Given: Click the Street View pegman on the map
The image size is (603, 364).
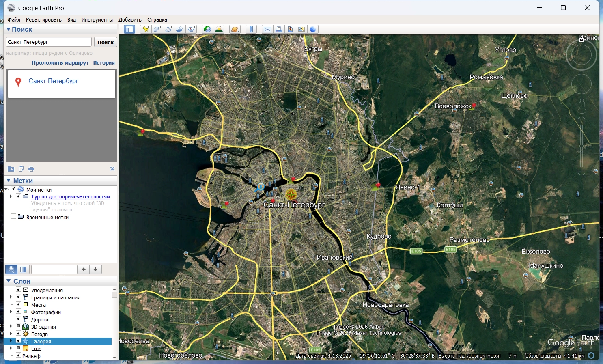Looking at the screenshot, I should (582, 106).
